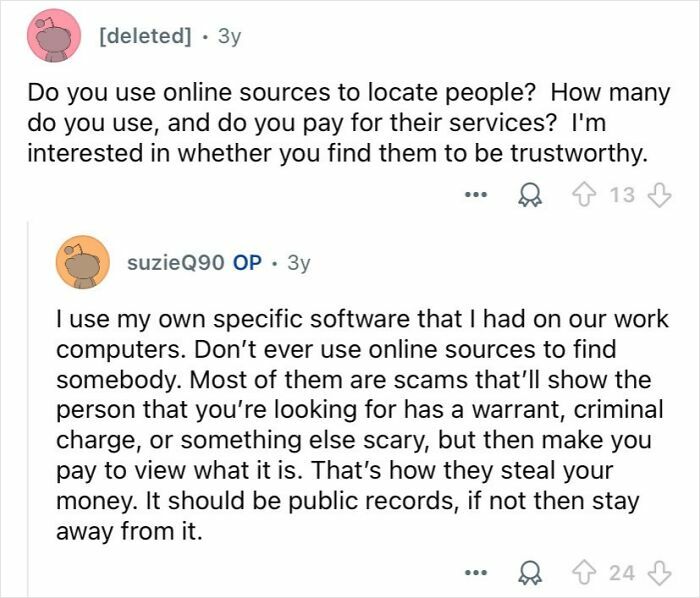Upvote the deleted user's comment
Image resolution: width=700 pixels, height=598 pixels.
click(x=585, y=195)
